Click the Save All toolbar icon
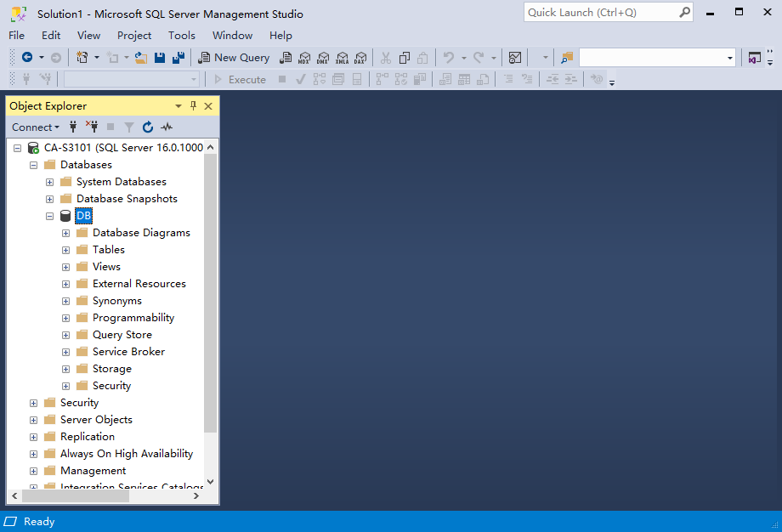This screenshot has width=782, height=532. (178, 58)
